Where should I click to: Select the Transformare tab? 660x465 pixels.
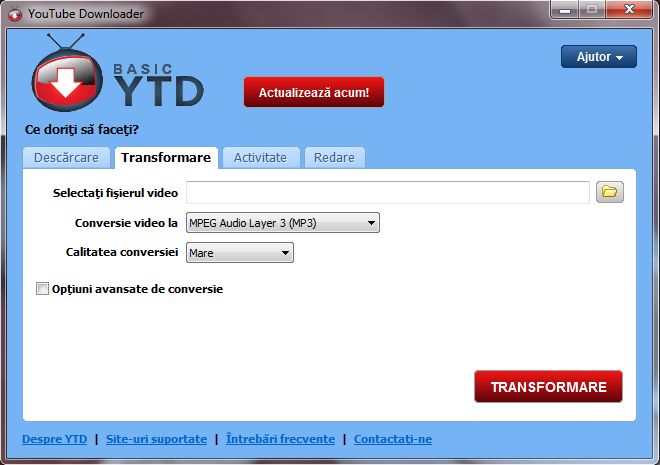click(x=166, y=158)
